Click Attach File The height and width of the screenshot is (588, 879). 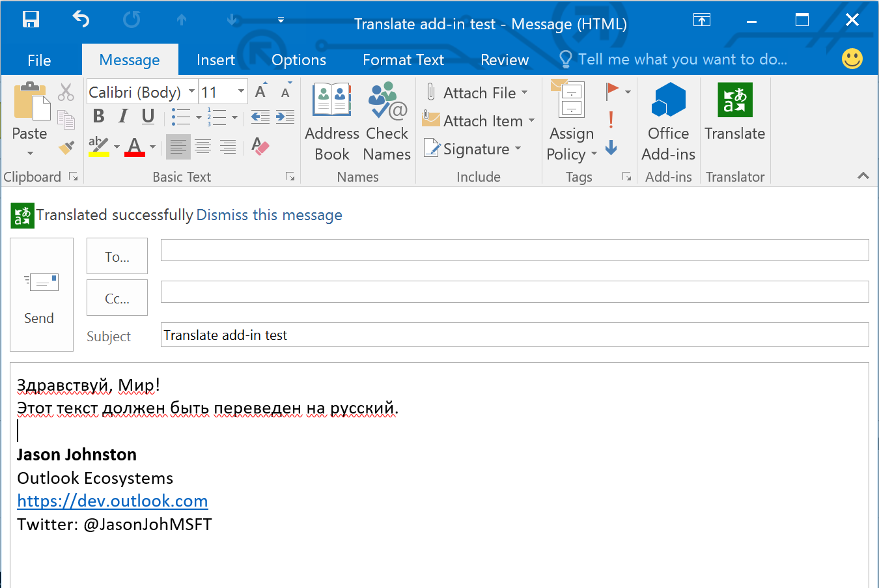click(x=476, y=92)
